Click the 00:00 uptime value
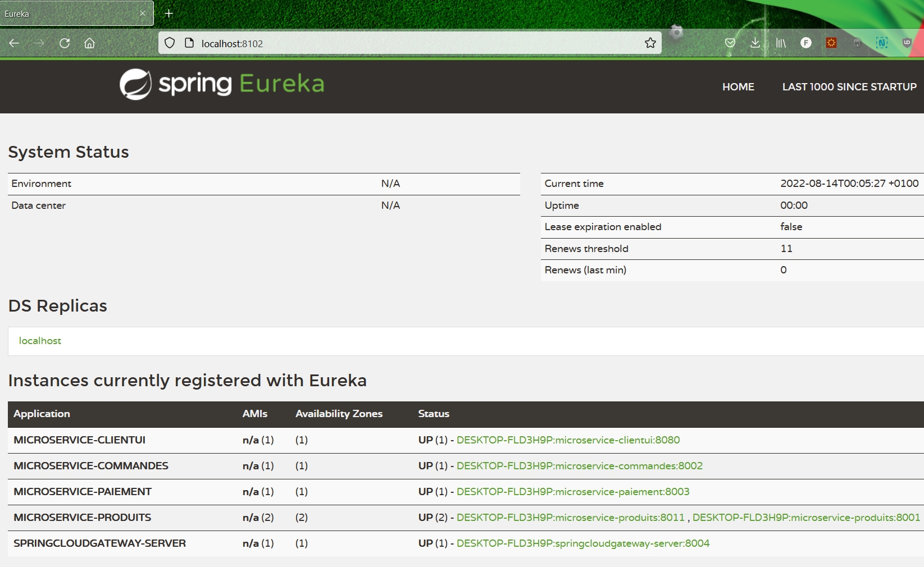924x567 pixels. pos(794,205)
